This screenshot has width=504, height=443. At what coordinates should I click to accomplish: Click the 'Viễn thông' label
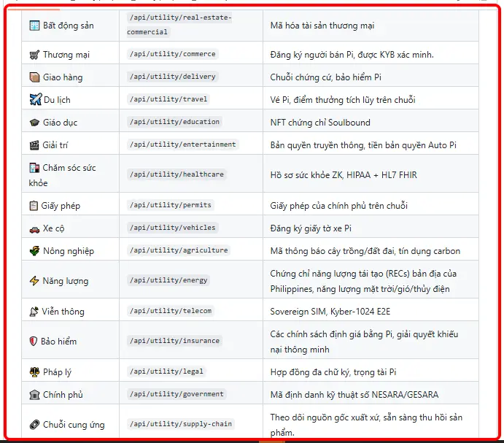pyautogui.click(x=63, y=312)
